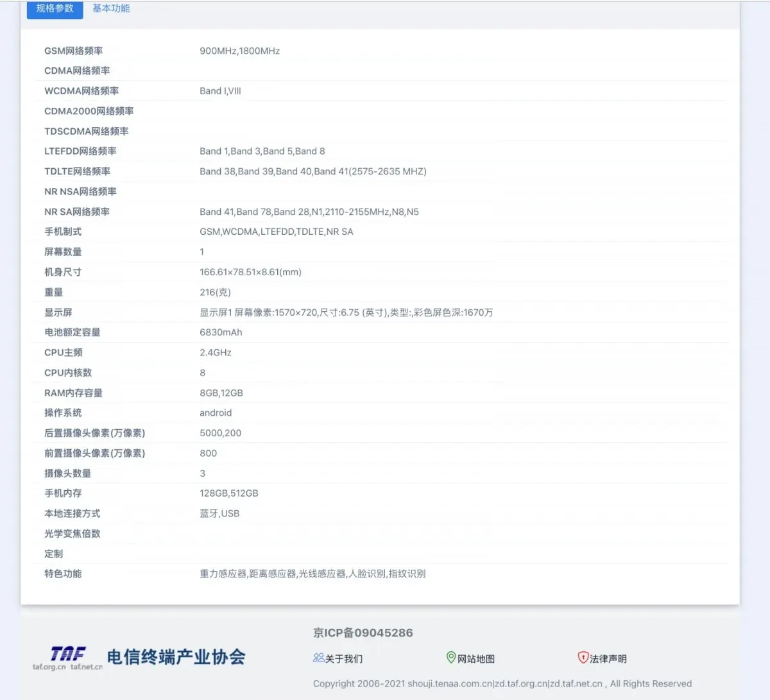The image size is (770, 700).
Task: Open the 关于我们 page link
Action: point(343,658)
